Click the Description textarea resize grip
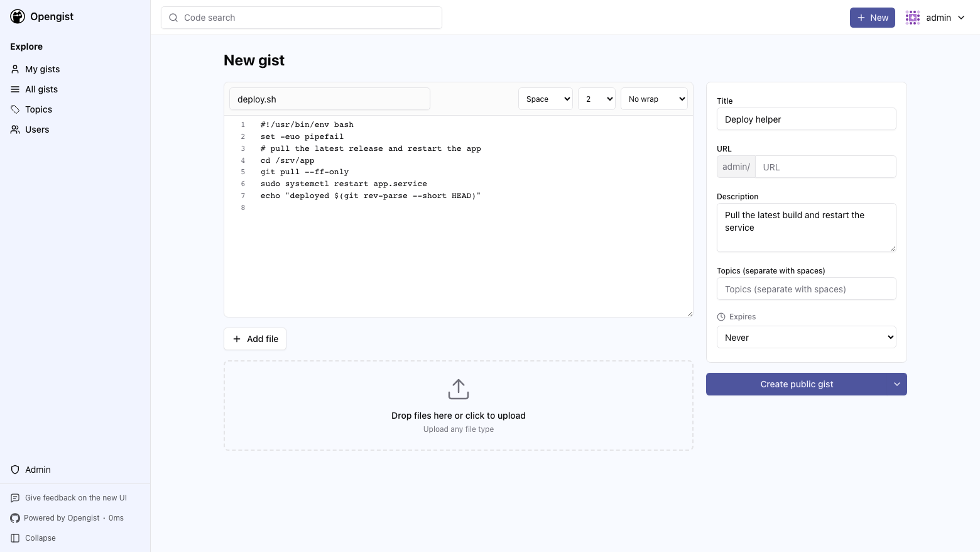The height and width of the screenshot is (552, 980). click(x=893, y=248)
